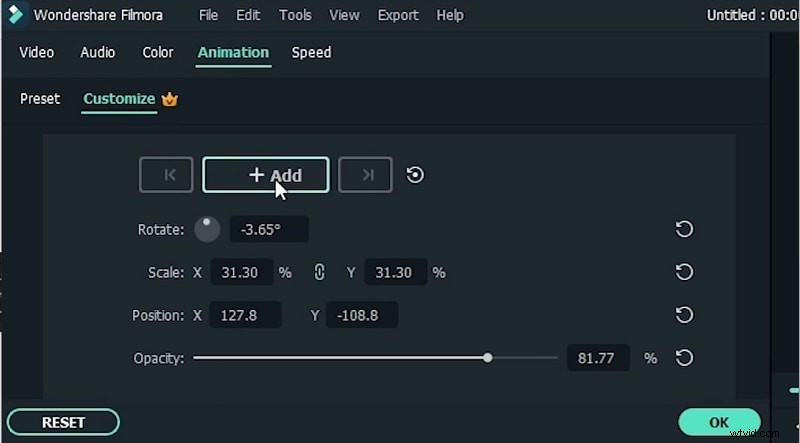This screenshot has height=443, width=800.
Task: Click the Wondershare Filmora logo icon
Action: tap(16, 15)
